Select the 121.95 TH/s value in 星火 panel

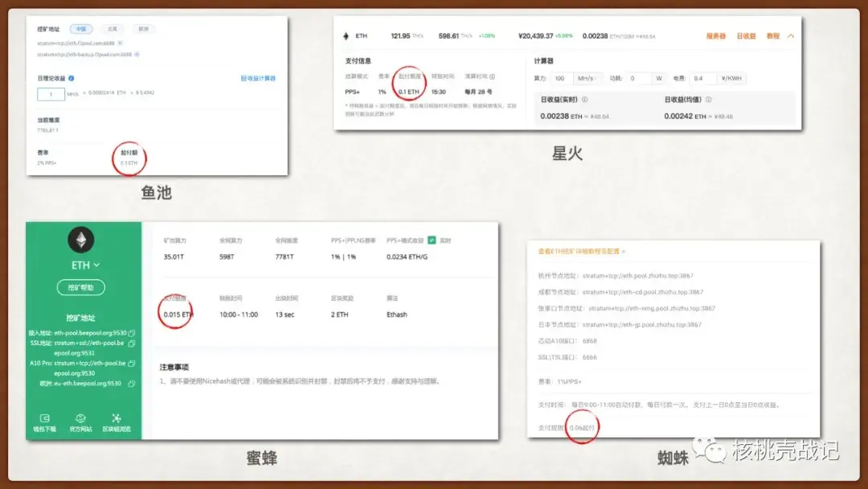407,36
